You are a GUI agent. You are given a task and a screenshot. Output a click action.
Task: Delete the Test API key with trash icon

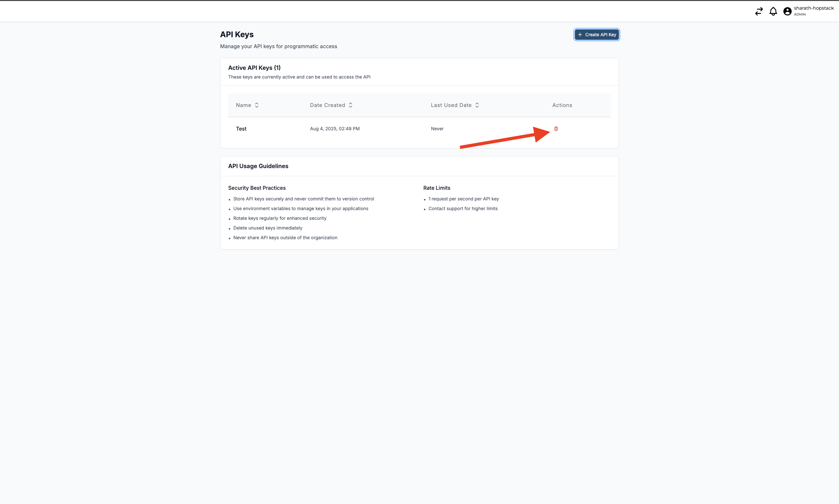tap(556, 129)
